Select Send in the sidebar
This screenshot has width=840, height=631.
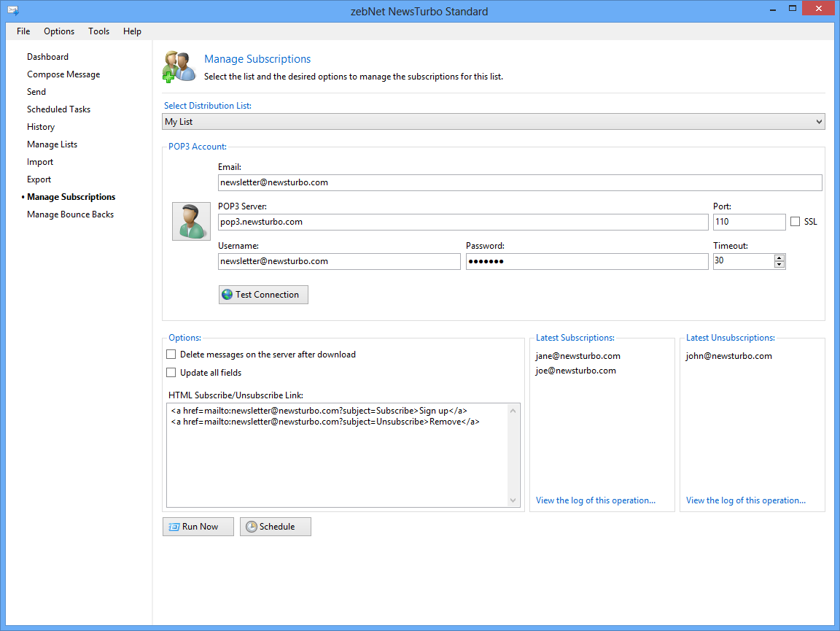pos(36,92)
